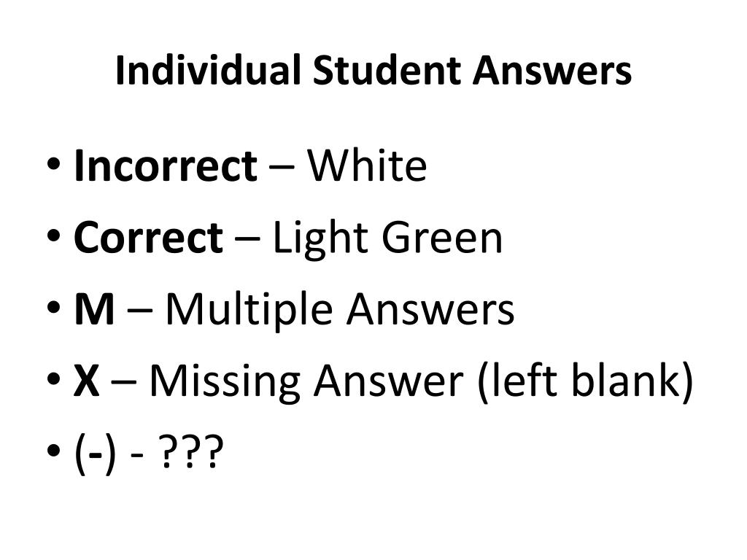The image size is (747, 560).
Task: Select the bold letter M
Action: [x=94, y=309]
